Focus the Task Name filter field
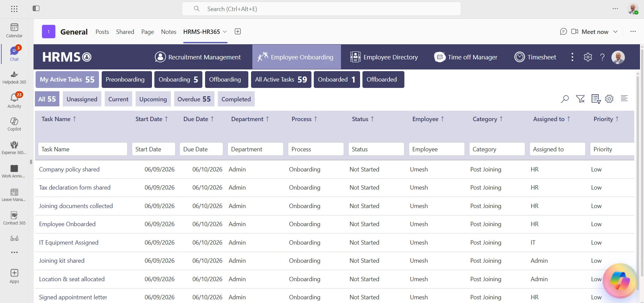The height and width of the screenshot is (303, 644). tap(83, 149)
